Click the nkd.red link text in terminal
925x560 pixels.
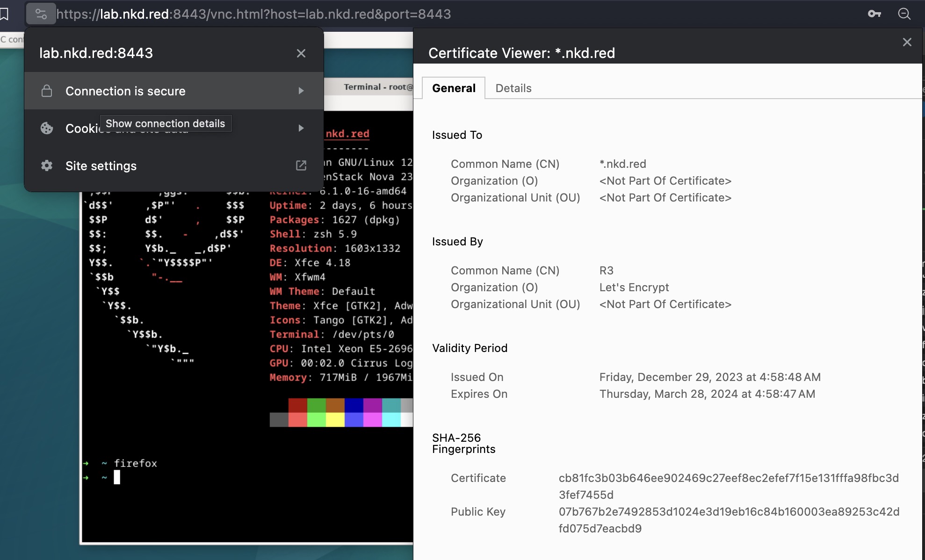pos(347,134)
